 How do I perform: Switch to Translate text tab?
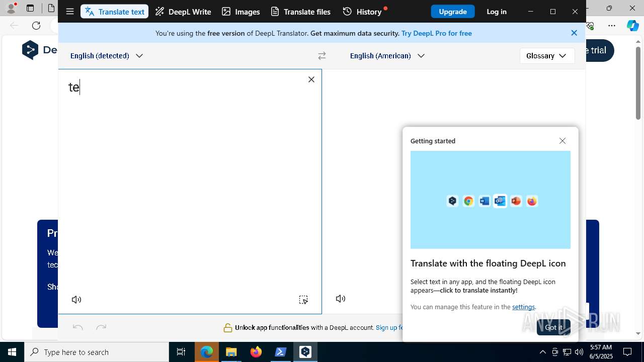point(115,12)
